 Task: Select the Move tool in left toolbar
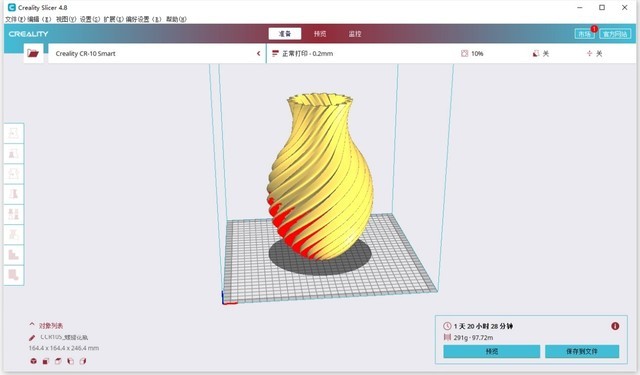coord(13,133)
